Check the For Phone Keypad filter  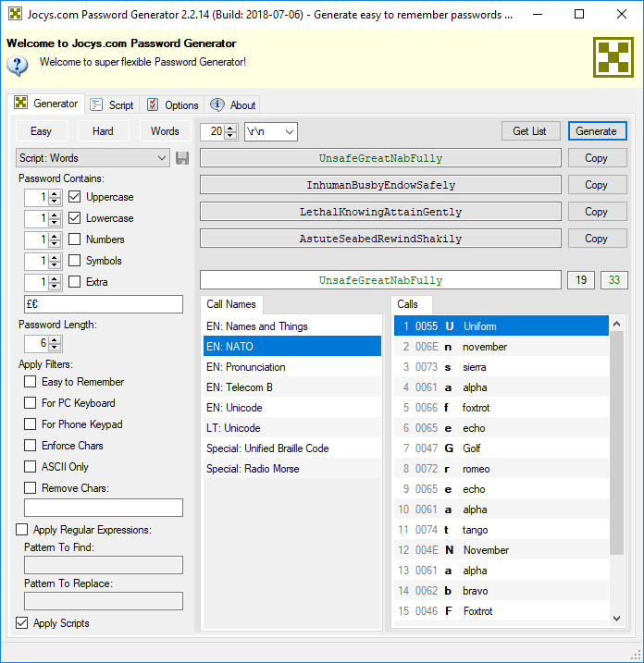(x=30, y=424)
